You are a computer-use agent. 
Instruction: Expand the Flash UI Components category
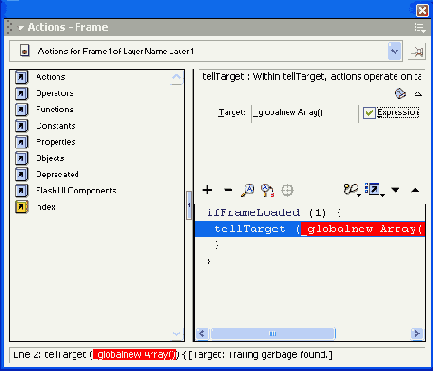pos(66,191)
